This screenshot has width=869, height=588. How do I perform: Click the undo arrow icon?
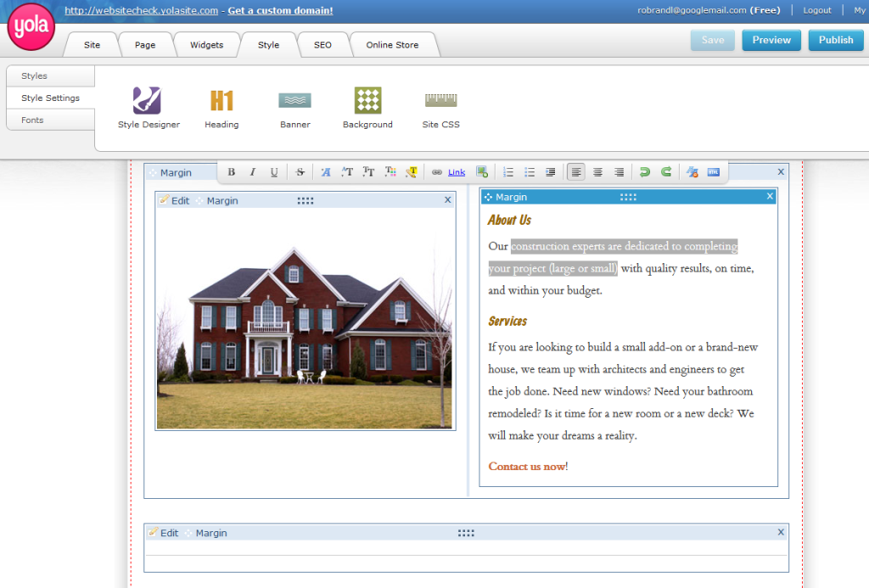pyautogui.click(x=645, y=172)
